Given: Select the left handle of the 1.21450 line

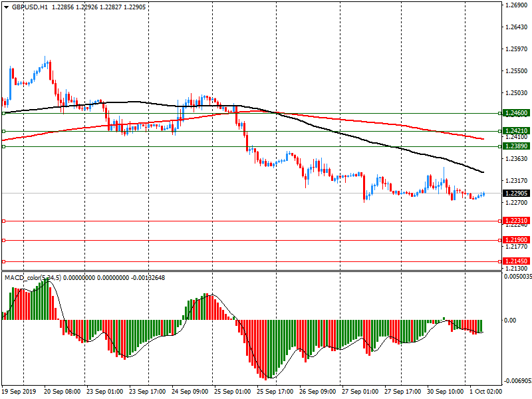Looking at the screenshot, I should tap(4, 261).
